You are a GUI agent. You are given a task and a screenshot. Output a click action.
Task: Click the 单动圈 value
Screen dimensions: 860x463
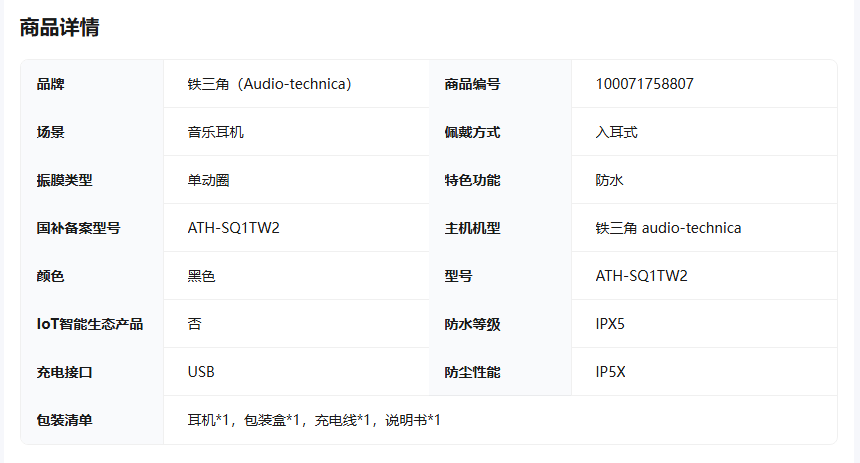coord(208,180)
